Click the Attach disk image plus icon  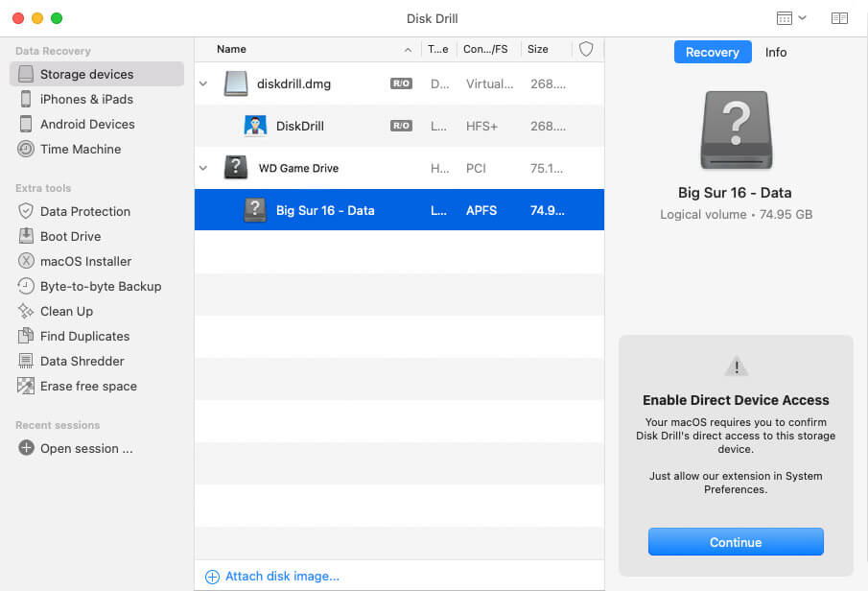[x=212, y=577]
